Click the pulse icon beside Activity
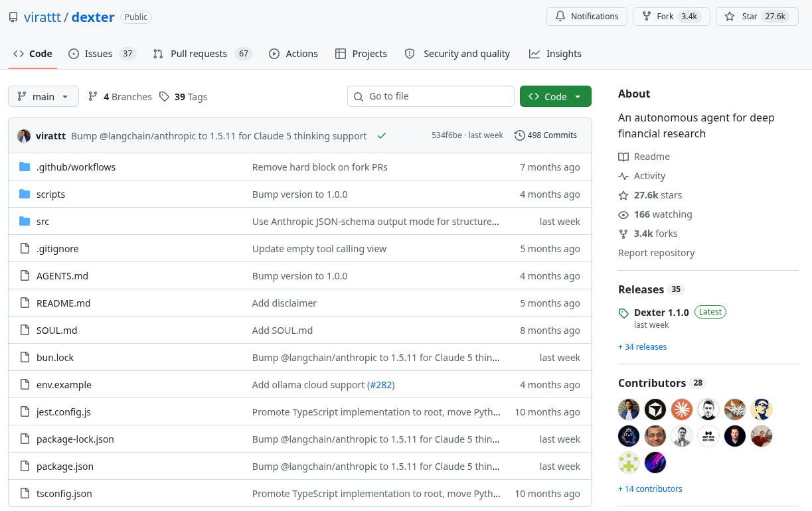812x511 pixels. click(623, 176)
